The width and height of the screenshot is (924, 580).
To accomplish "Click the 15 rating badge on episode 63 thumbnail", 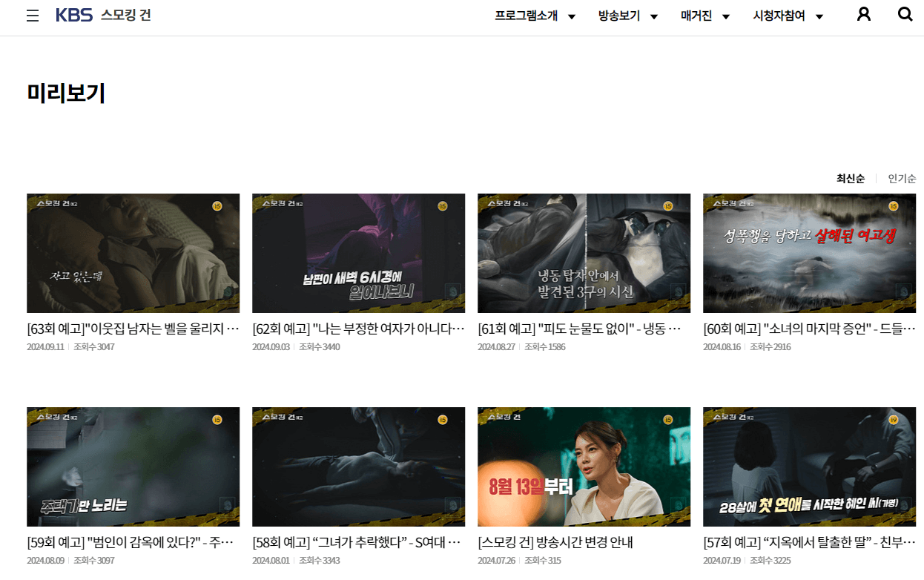I will tap(217, 207).
